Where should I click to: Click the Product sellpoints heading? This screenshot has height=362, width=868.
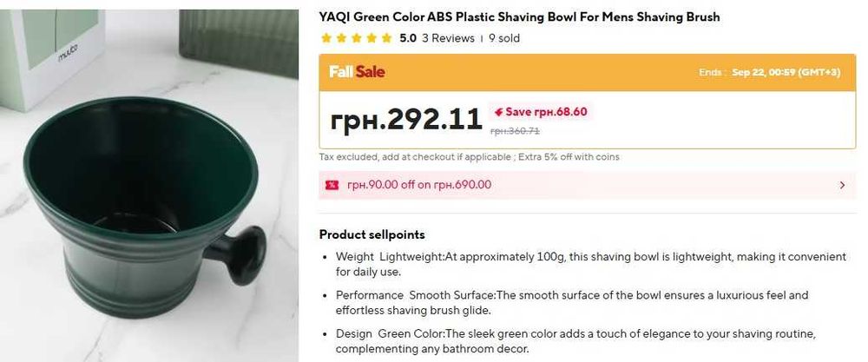(372, 234)
